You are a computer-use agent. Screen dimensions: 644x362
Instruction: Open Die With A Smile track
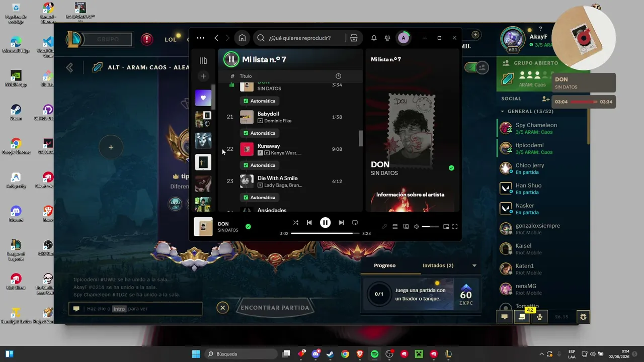pyautogui.click(x=278, y=178)
